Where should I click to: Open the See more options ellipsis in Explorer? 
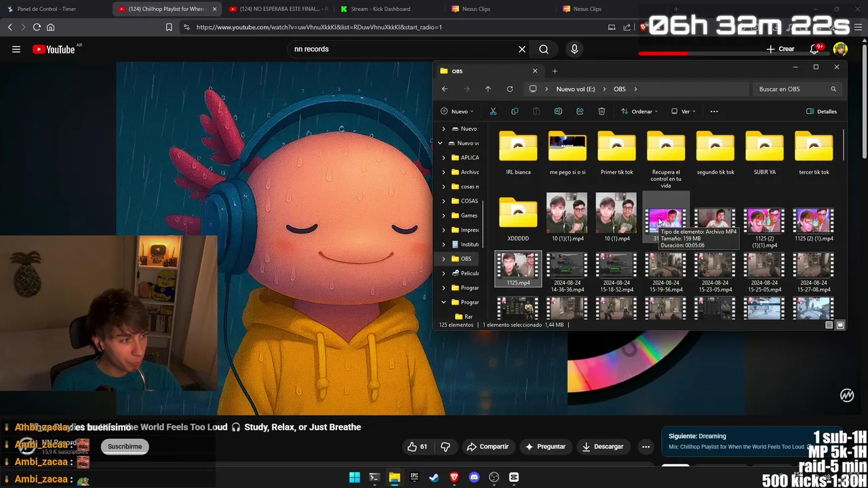714,111
